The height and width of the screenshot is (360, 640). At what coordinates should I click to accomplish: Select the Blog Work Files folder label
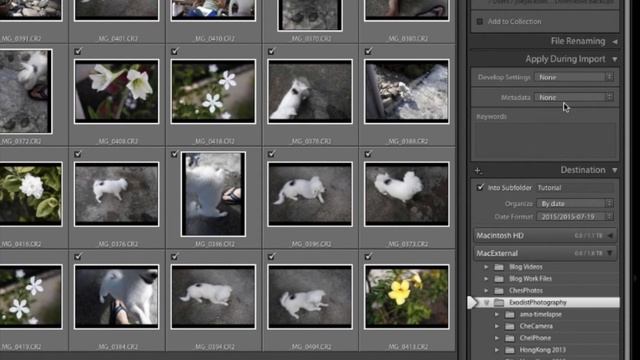[530, 279]
